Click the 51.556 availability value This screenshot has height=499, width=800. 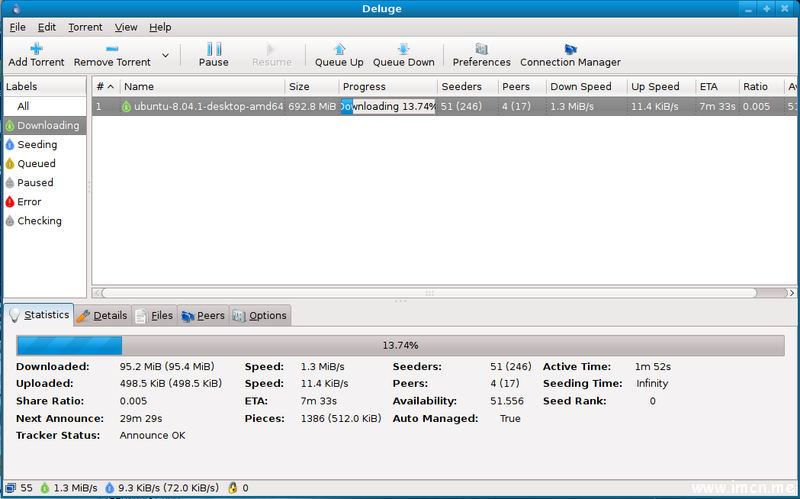click(x=507, y=401)
